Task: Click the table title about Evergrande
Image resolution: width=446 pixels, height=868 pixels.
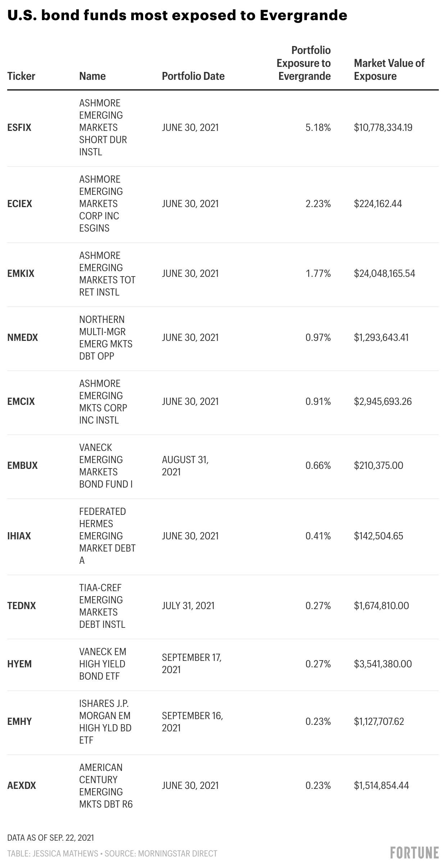Action: [x=177, y=15]
